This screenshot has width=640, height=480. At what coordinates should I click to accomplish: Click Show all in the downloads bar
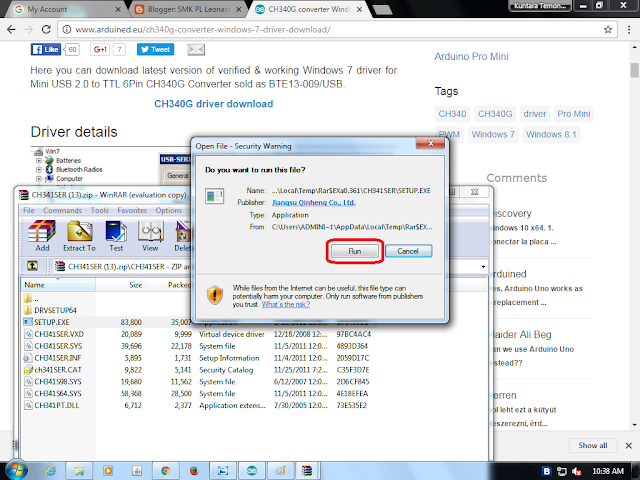tap(593, 445)
